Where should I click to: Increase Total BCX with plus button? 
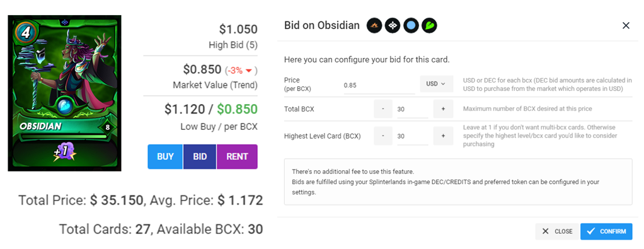(443, 109)
